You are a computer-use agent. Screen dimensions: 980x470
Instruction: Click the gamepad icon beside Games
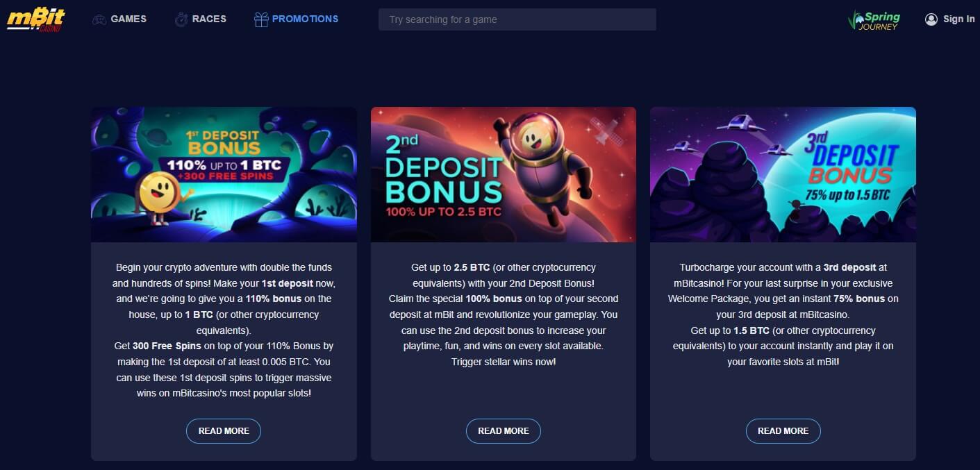[x=99, y=19]
